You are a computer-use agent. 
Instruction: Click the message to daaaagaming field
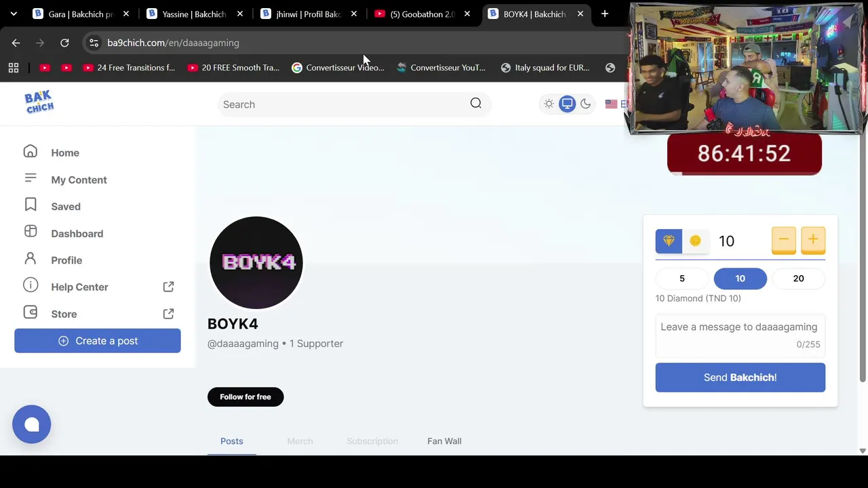[741, 335]
